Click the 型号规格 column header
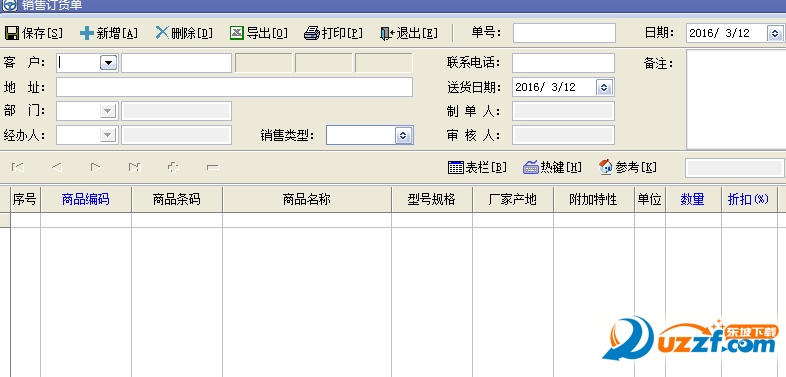The height and width of the screenshot is (377, 786). tap(432, 200)
